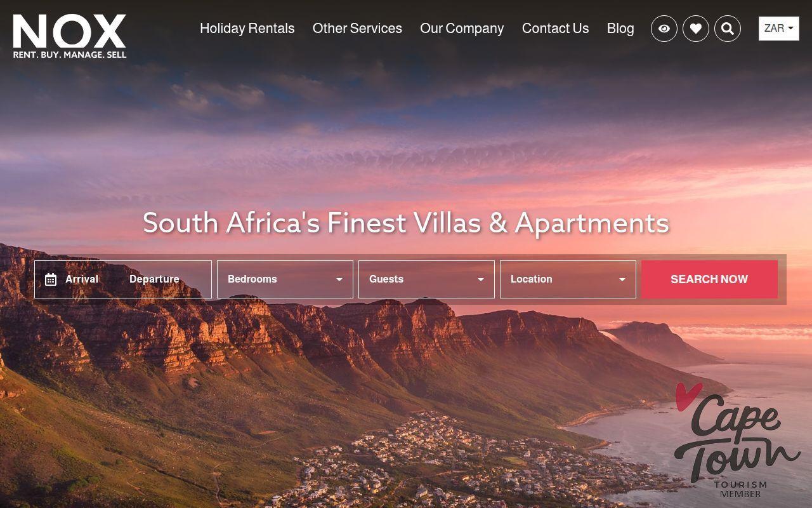Image resolution: width=812 pixels, height=508 pixels.
Task: Click the calendar icon beside Arrival
Action: pyautogui.click(x=51, y=279)
